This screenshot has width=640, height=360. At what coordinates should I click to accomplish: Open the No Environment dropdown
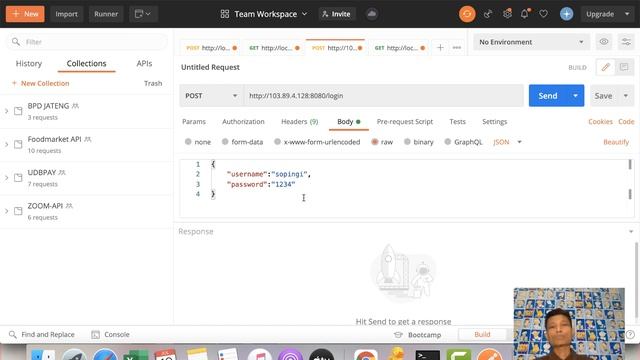(x=531, y=42)
